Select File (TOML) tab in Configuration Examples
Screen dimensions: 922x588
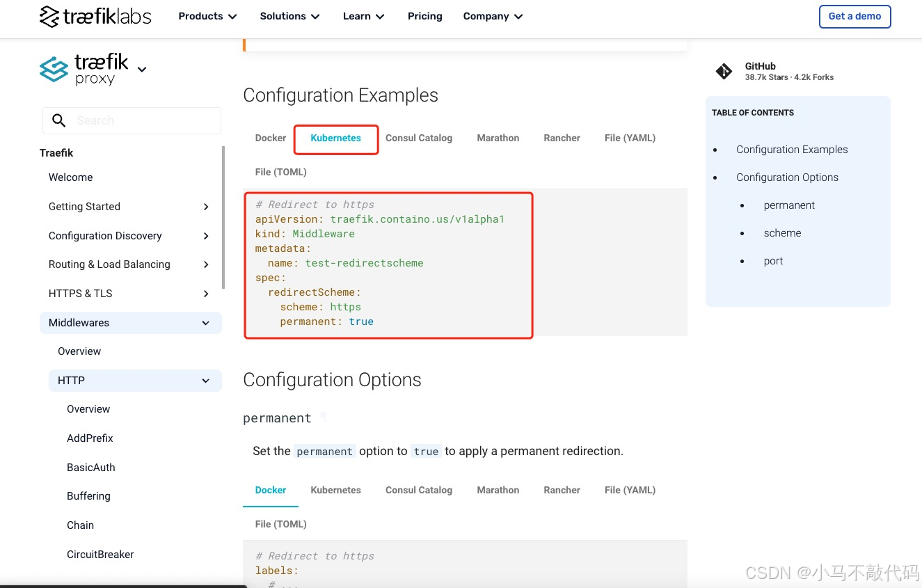coord(281,172)
